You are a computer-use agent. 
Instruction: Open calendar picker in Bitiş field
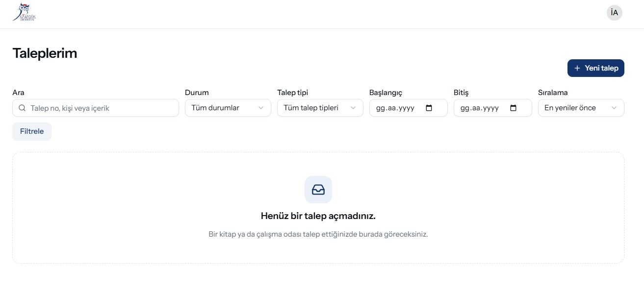click(x=513, y=108)
